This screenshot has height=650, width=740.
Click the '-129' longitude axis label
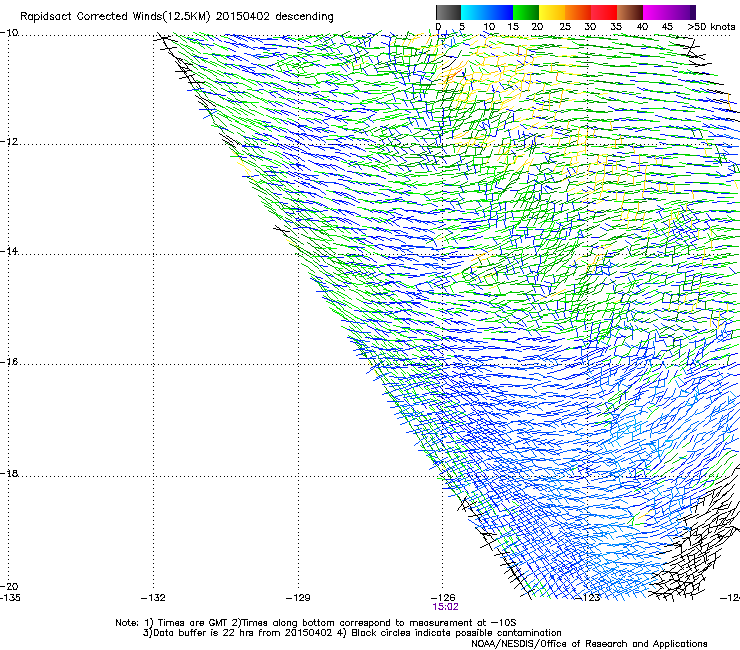click(298, 598)
